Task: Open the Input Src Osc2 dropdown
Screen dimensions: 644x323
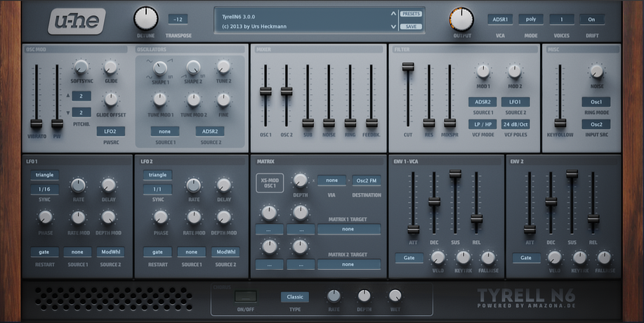Action: coord(596,124)
